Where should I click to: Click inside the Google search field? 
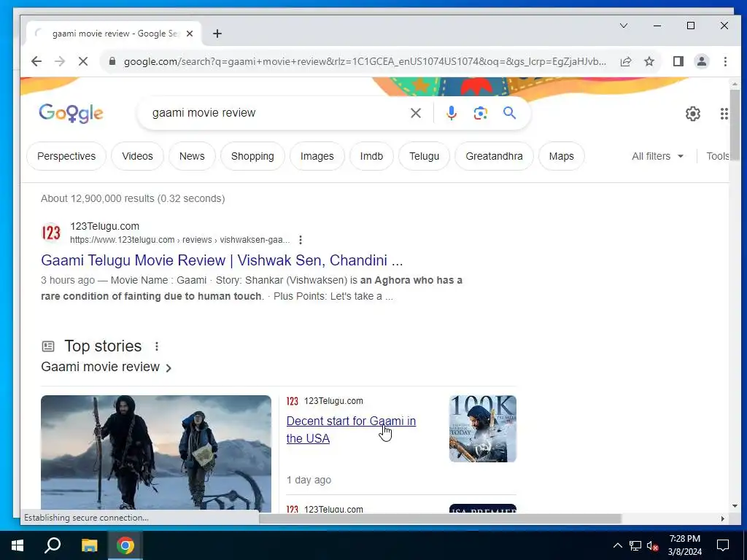pos(276,113)
